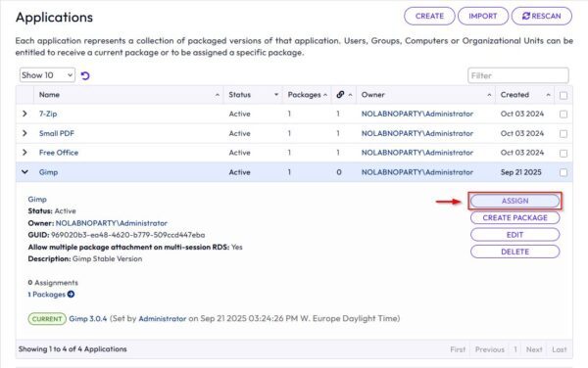
Task: Click the First pagination button
Action: [x=458, y=349]
